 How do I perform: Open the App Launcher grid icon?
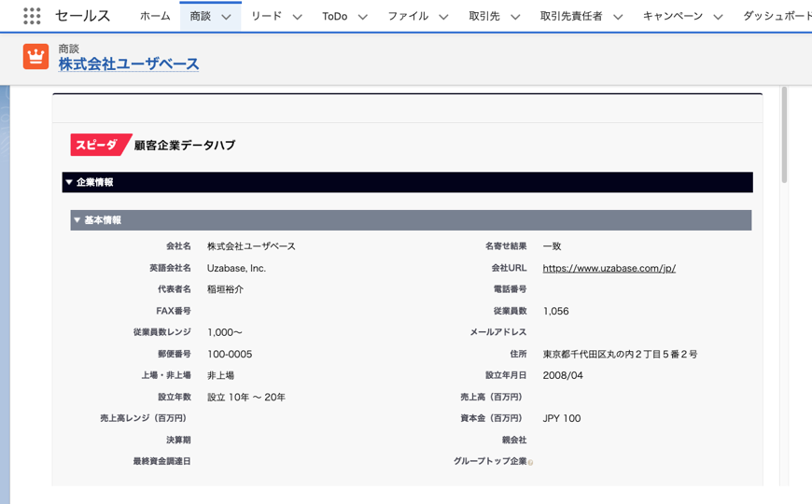coord(32,16)
